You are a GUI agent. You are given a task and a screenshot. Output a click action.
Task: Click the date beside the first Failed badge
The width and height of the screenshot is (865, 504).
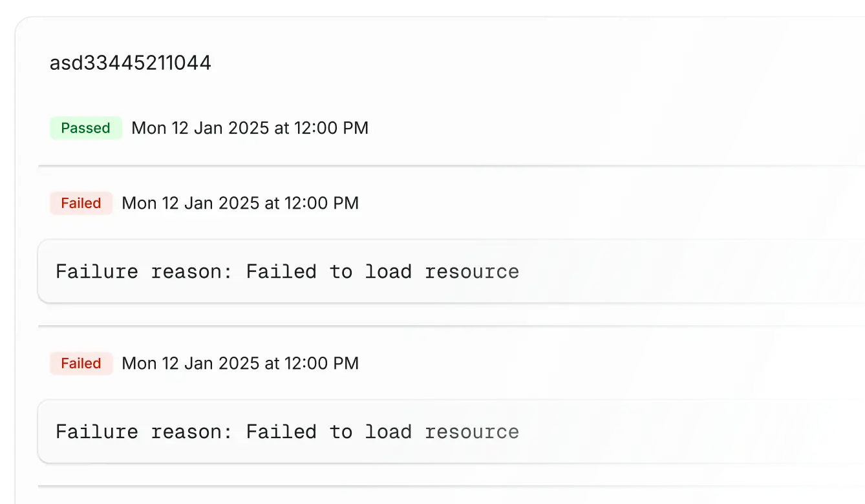pos(191,203)
